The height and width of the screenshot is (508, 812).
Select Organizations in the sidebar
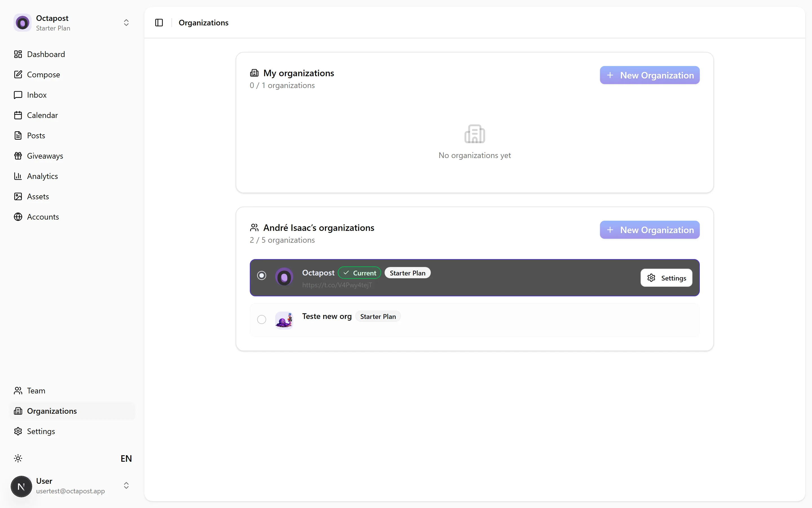click(x=72, y=411)
